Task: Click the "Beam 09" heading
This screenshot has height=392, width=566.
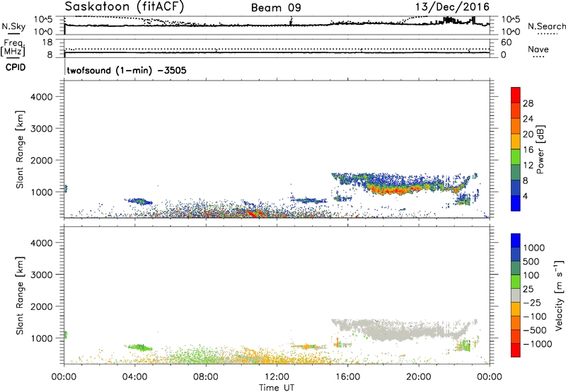Action: pyautogui.click(x=276, y=8)
